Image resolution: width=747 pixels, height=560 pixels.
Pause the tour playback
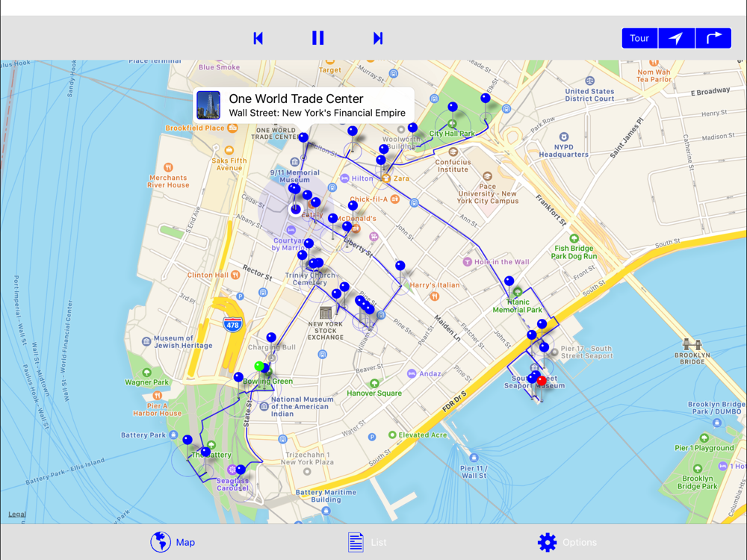(317, 38)
